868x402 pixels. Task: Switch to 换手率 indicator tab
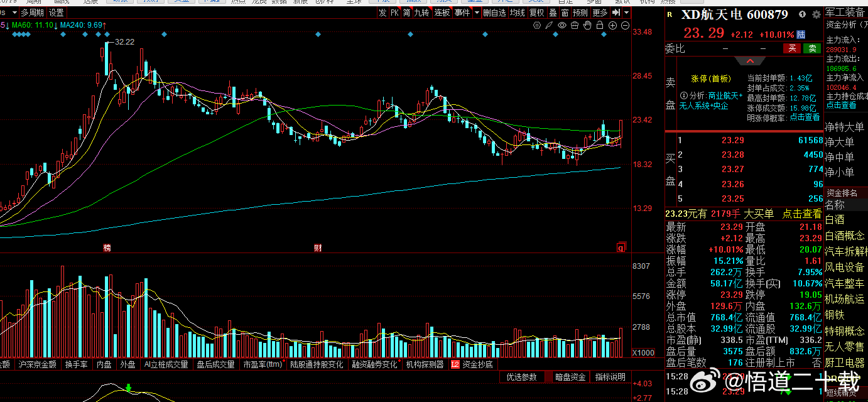[76, 364]
